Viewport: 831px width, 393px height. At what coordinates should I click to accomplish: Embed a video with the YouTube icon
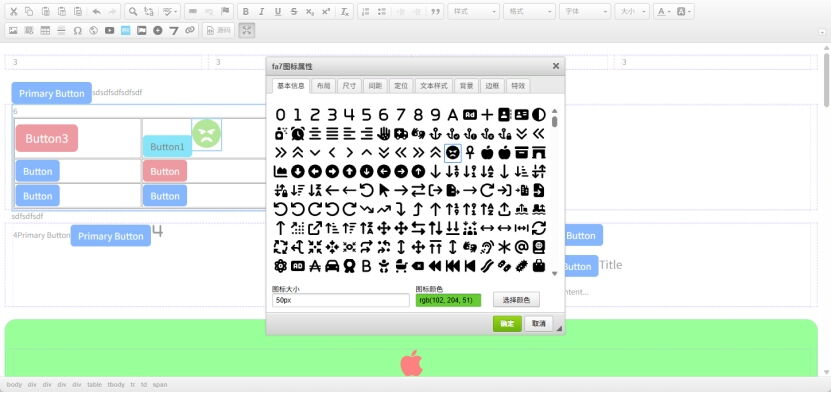click(x=110, y=31)
